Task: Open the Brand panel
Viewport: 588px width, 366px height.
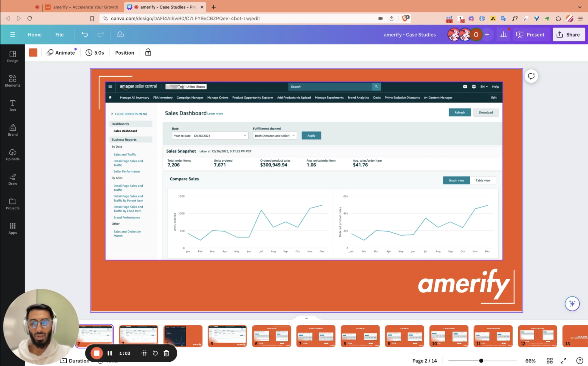Action: 13,130
